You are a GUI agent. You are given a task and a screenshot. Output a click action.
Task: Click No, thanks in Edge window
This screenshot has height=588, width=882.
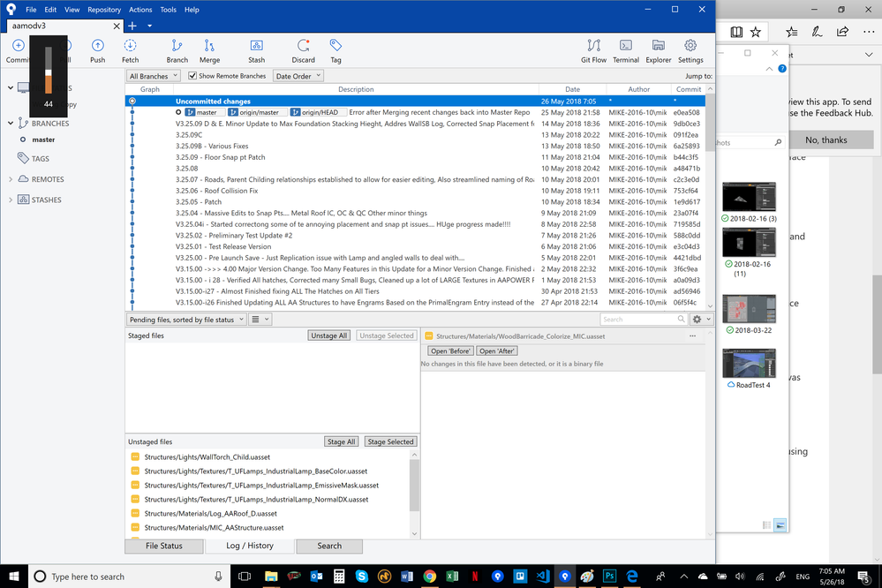point(825,140)
